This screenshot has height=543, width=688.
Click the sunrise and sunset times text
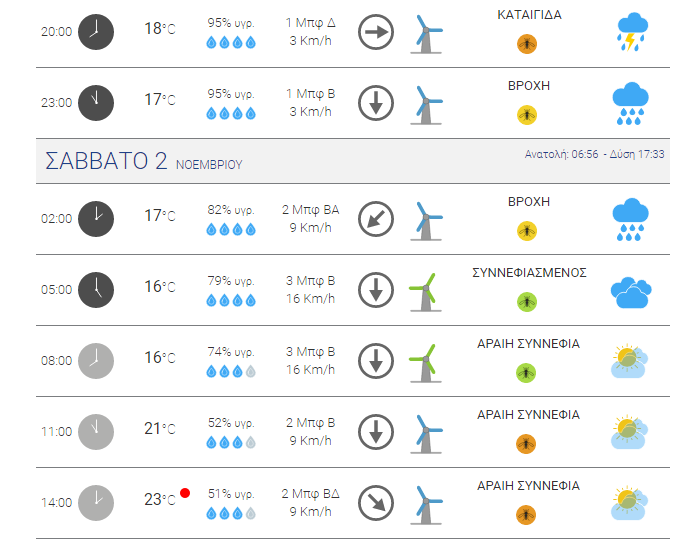[x=595, y=154]
